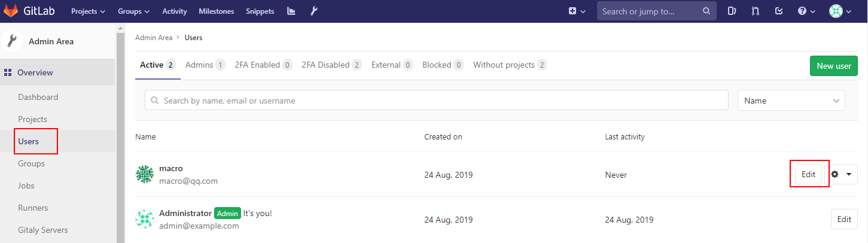Click the search magnifier icon in navbar

[706, 11]
